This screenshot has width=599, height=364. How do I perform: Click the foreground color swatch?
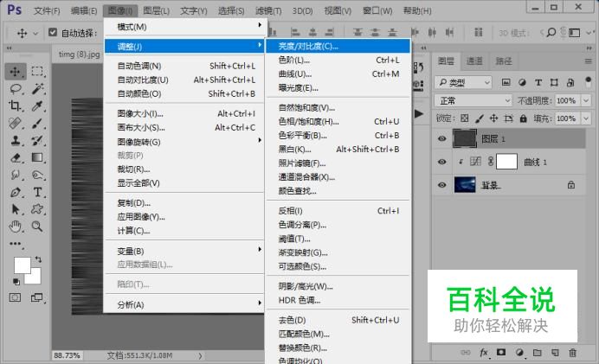pyautogui.click(x=23, y=265)
